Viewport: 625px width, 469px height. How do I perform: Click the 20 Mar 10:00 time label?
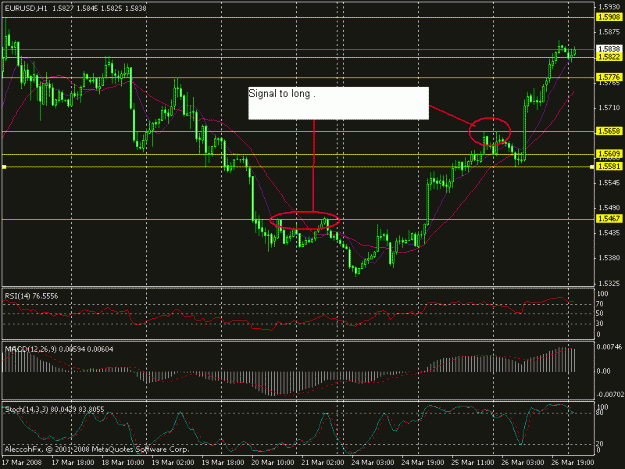[x=273, y=463]
